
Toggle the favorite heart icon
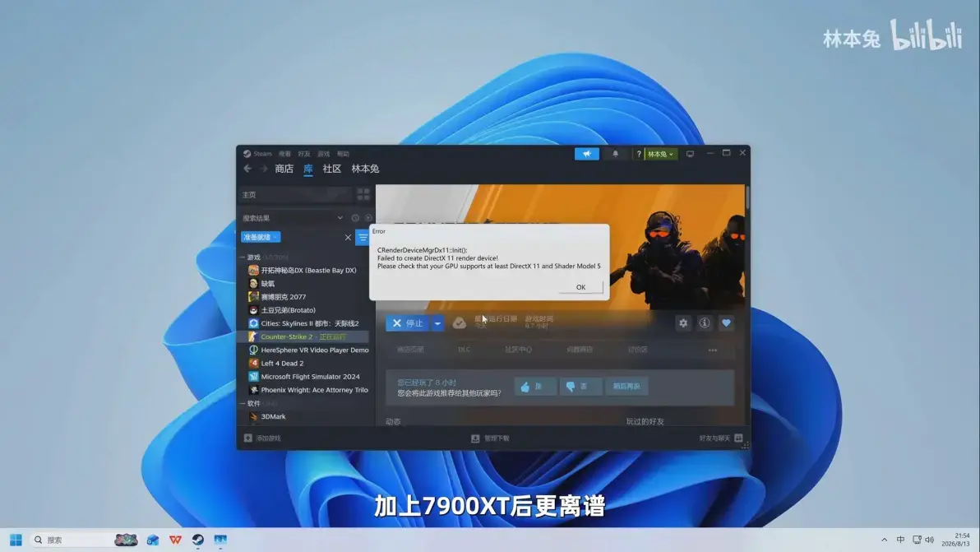[726, 323]
